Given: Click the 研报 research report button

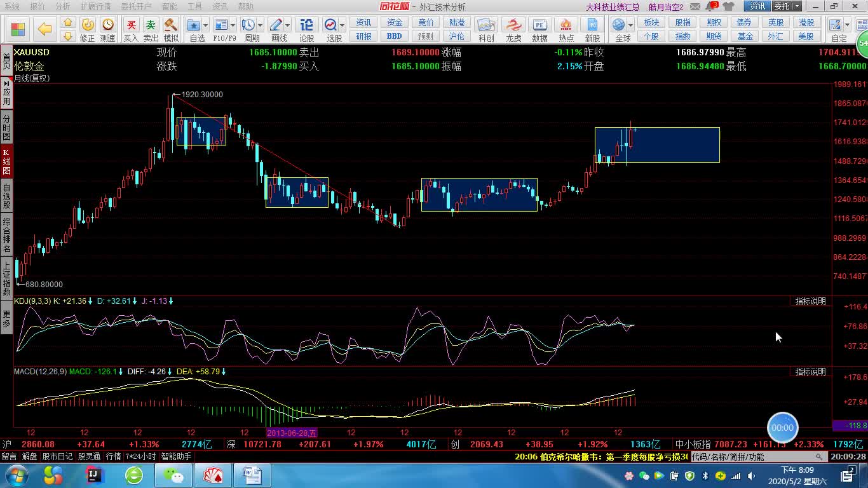Looking at the screenshot, I should (x=363, y=36).
